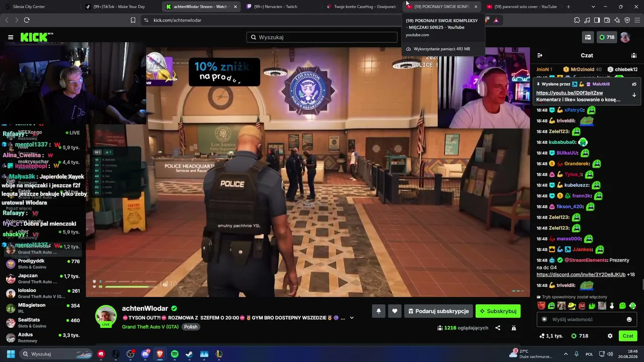Image resolution: width=644 pixels, height=362 pixels.
Task: Open the Prodigyddk channel in sidebar
Action: 43,264
